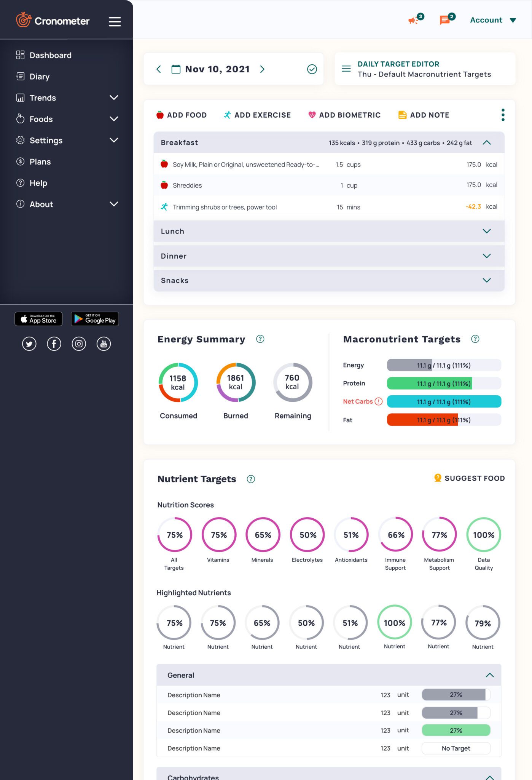
Task: Click the Protein macronutrient progress bar
Action: (444, 384)
